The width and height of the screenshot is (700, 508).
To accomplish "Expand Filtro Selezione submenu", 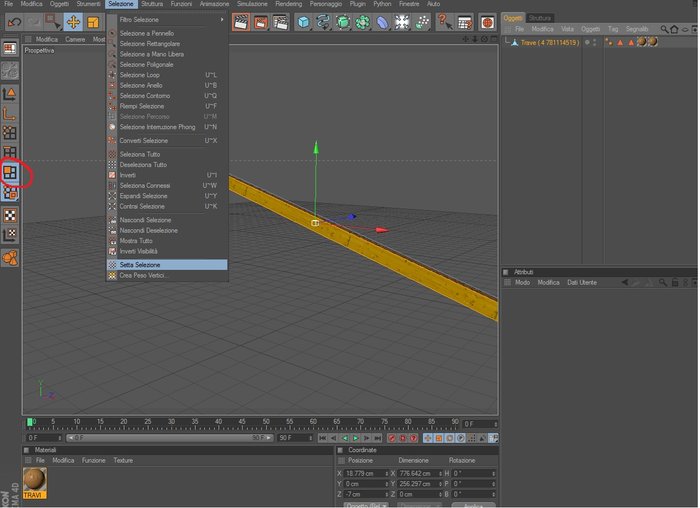I will coord(167,20).
